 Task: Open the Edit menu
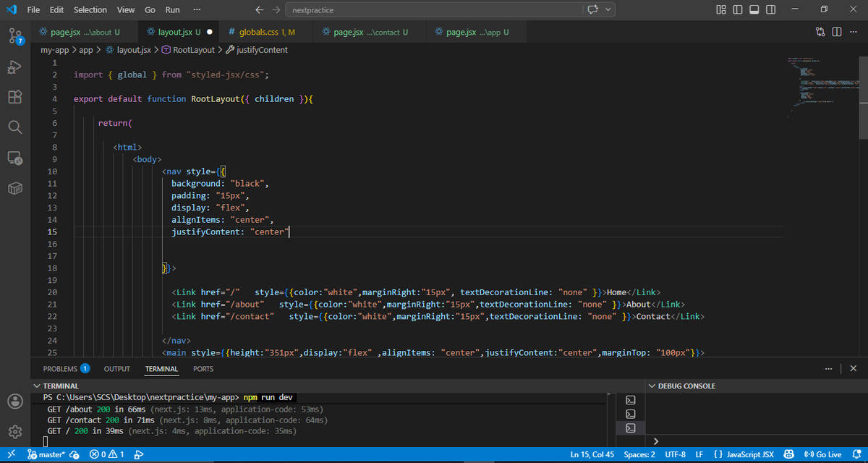57,10
